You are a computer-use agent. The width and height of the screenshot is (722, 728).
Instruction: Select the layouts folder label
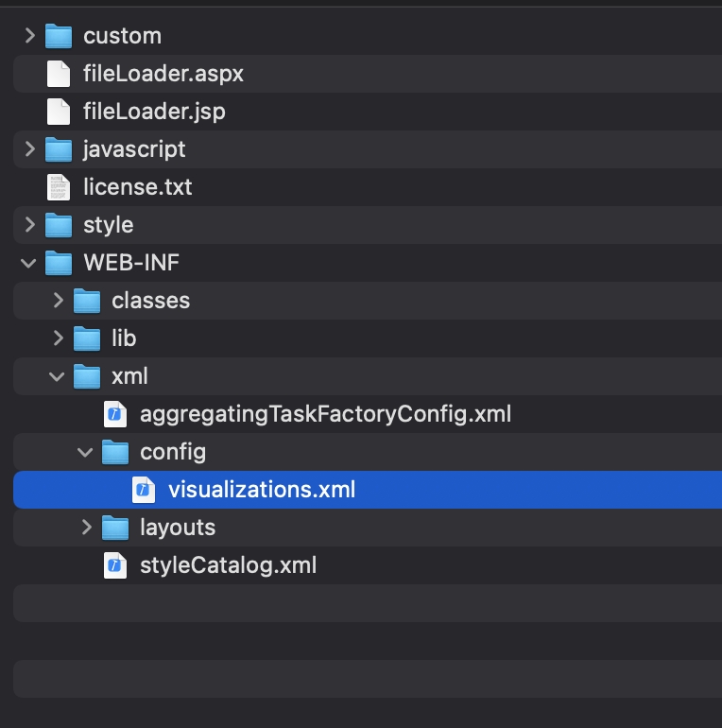pos(178,528)
